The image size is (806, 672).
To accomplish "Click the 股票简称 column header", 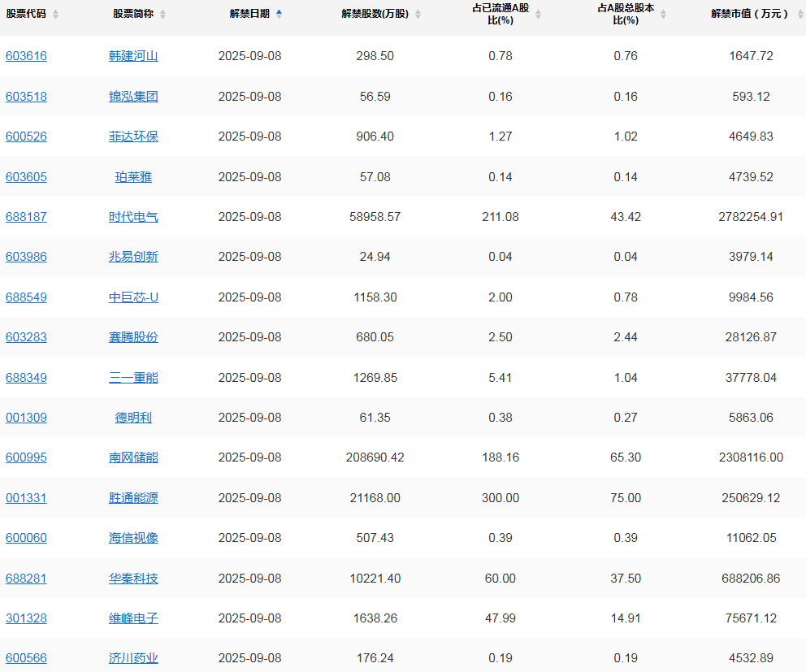I will point(133,14).
